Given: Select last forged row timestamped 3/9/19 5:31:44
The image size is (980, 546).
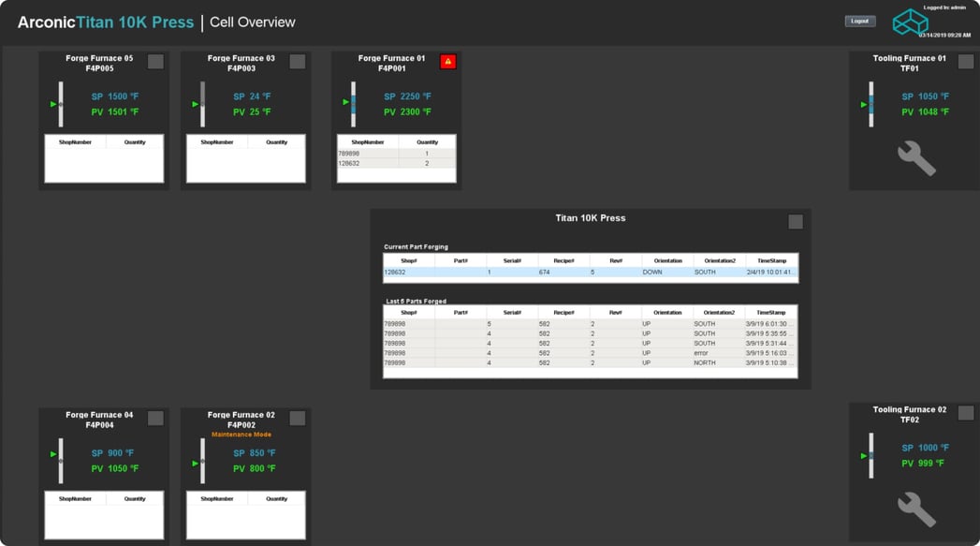Looking at the screenshot, I should (x=590, y=344).
